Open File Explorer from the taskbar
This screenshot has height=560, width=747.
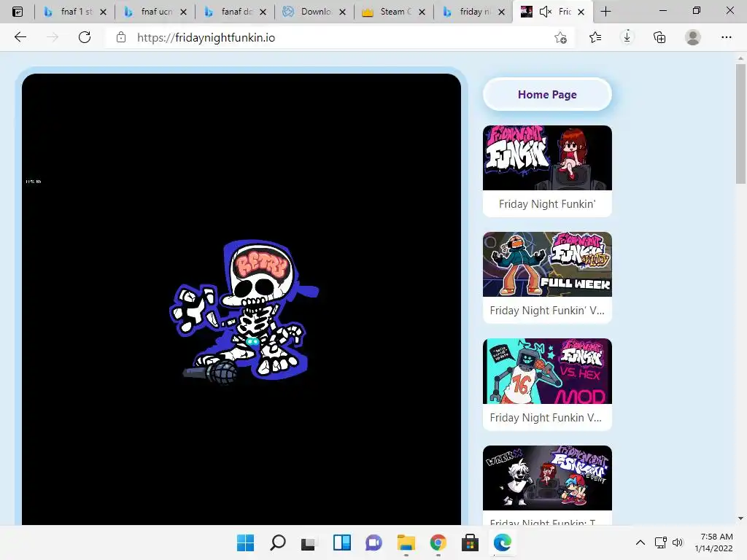pos(406,542)
